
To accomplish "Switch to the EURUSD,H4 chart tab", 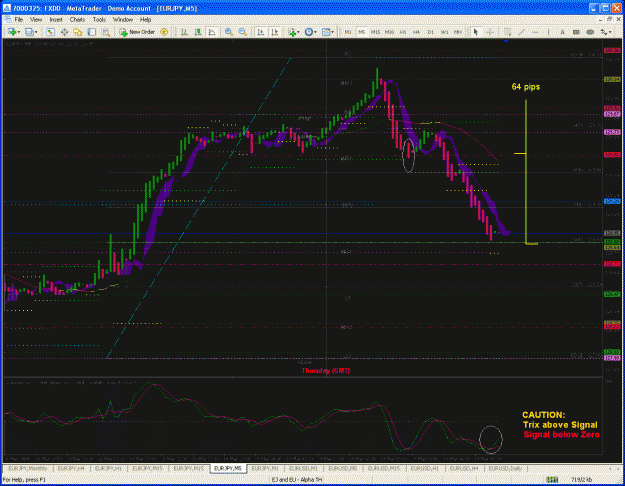I will (464, 468).
